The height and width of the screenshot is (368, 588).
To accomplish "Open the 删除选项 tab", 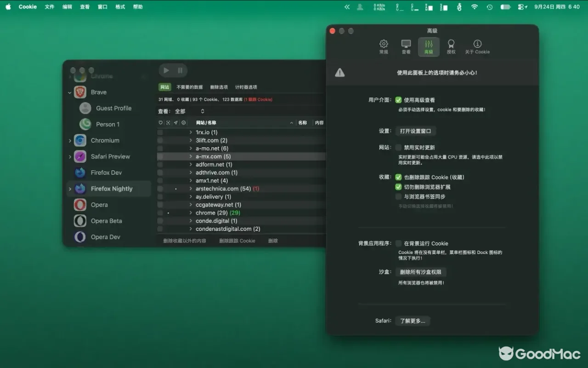I will [x=219, y=87].
